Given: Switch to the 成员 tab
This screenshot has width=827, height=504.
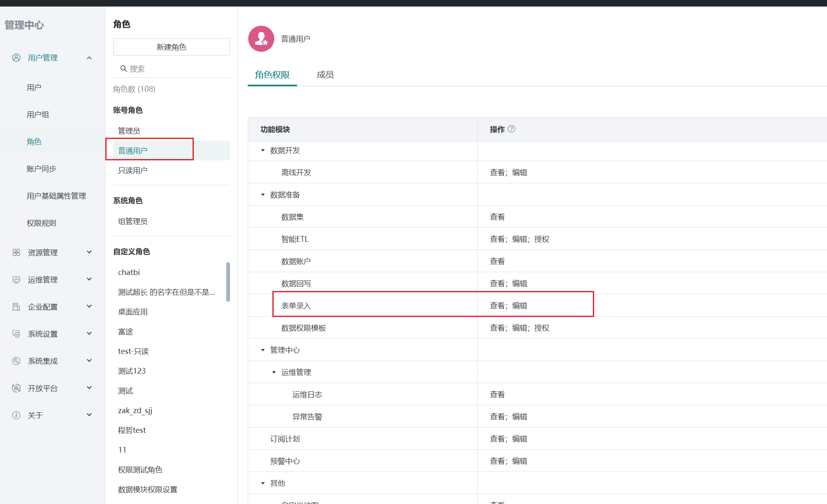Looking at the screenshot, I should [325, 75].
